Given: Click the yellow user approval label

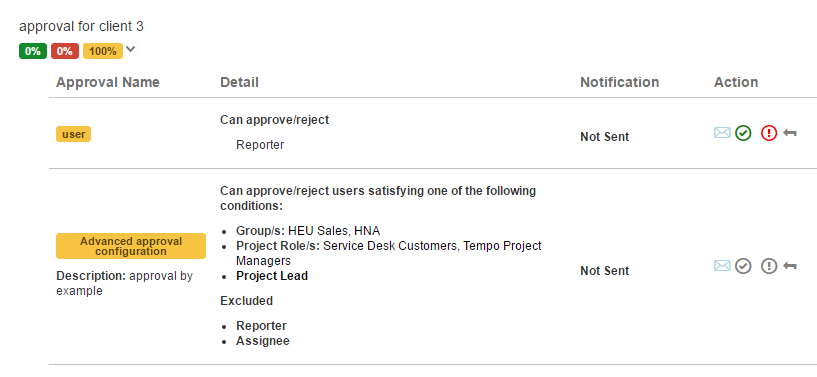Looking at the screenshot, I should click(x=73, y=134).
